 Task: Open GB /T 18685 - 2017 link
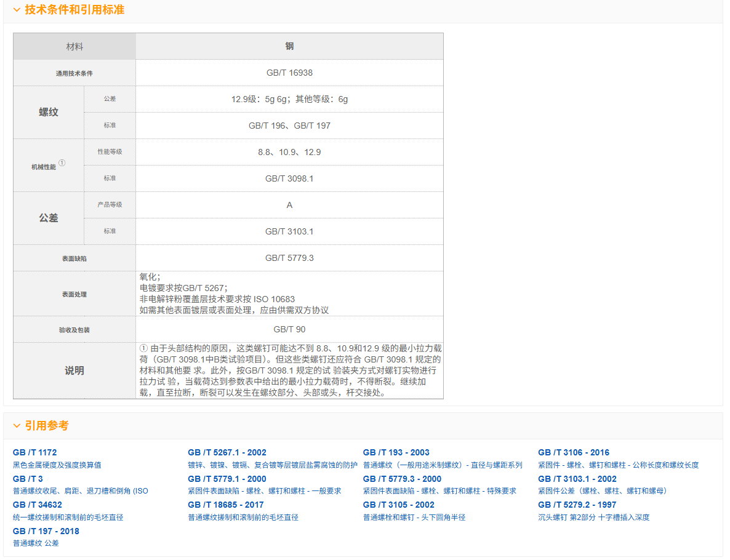pyautogui.click(x=225, y=505)
